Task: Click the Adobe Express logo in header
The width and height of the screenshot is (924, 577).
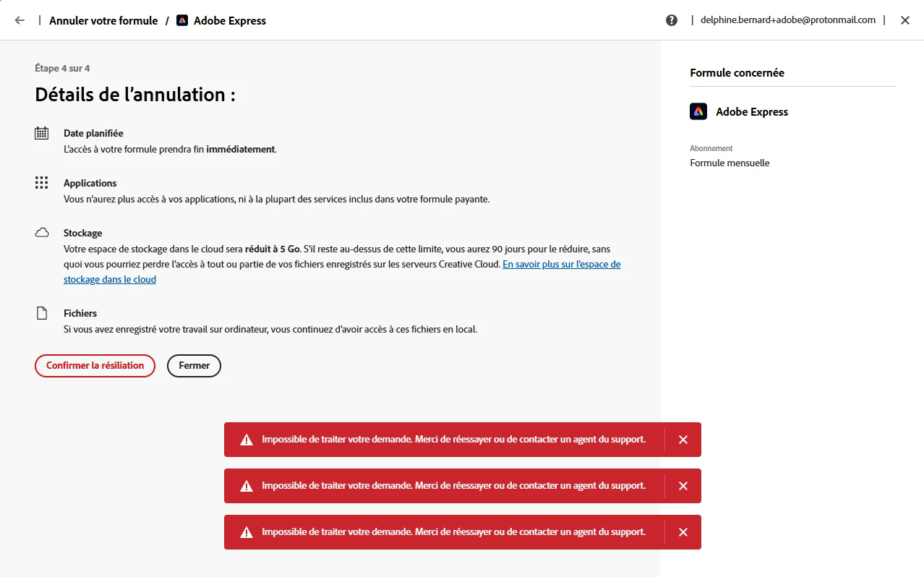Action: 182,20
